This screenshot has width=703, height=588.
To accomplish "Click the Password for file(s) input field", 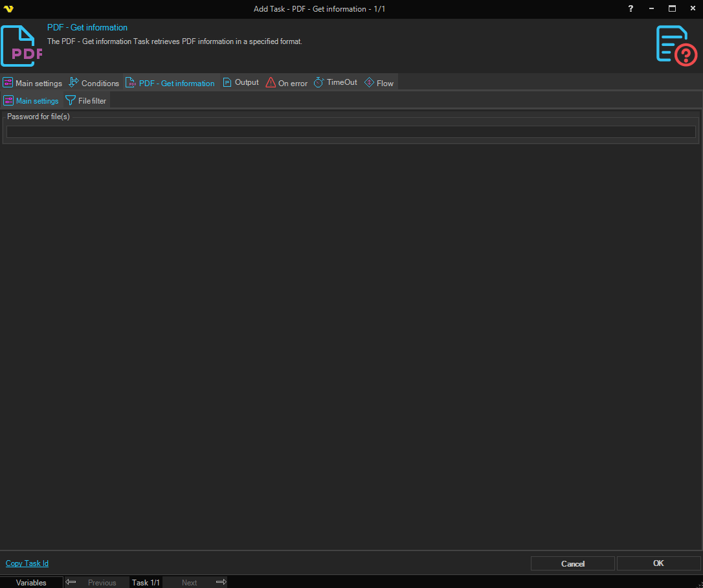I will (x=351, y=132).
